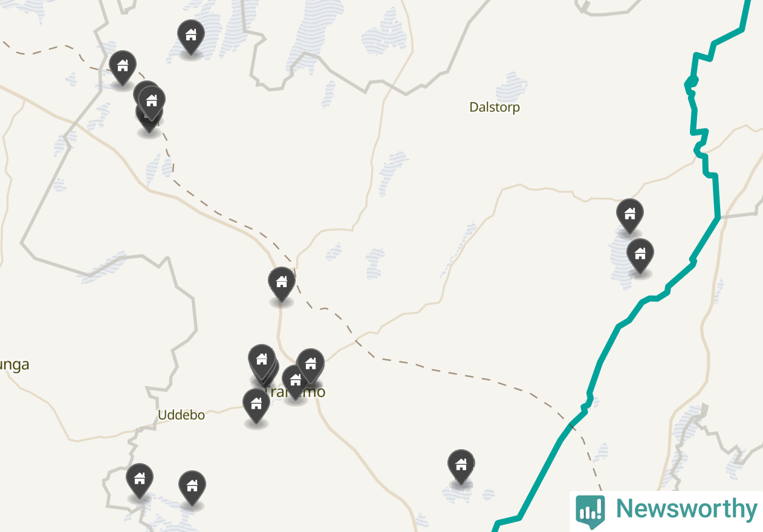Screen dimensions: 763x532
Task: Click the Dalstorp place label
Action: [495, 107]
